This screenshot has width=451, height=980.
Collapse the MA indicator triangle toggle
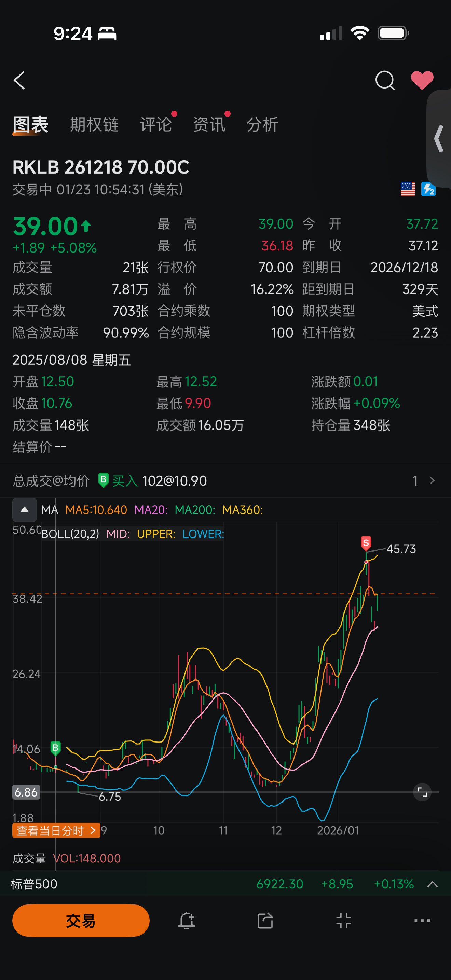pos(25,510)
